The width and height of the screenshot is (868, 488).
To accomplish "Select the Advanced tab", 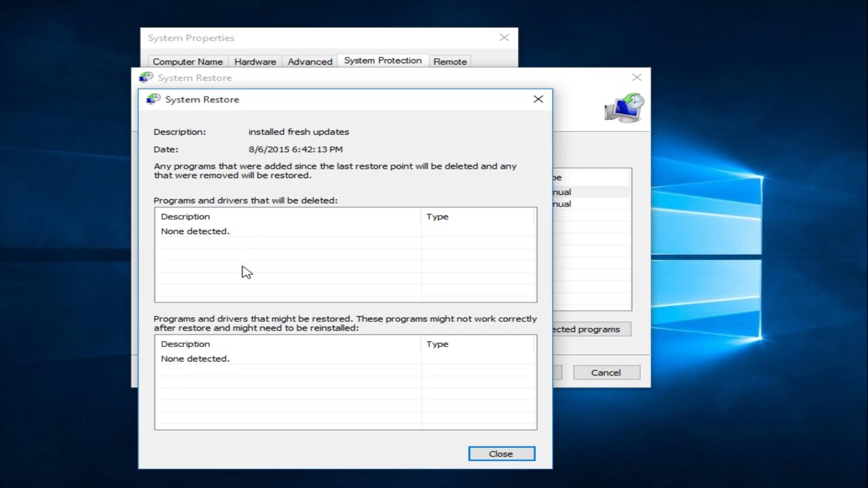I will click(x=310, y=61).
